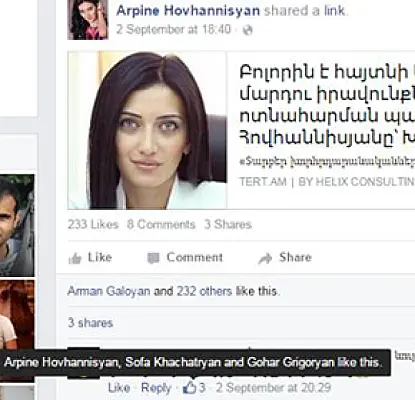The width and height of the screenshot is (415, 400).
Task: Click the thumbs-up Like icon under post
Action: tap(75, 258)
